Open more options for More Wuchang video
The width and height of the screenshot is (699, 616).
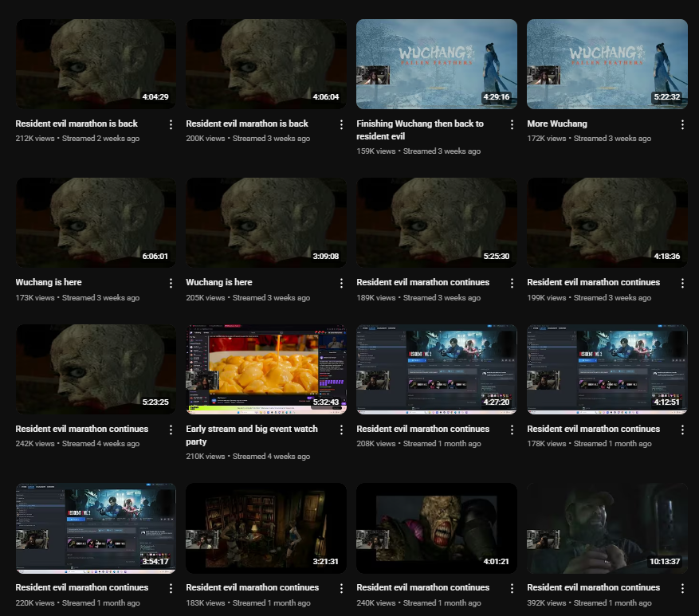point(682,125)
